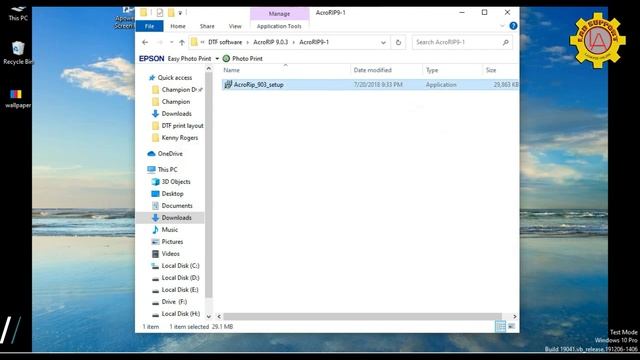Click the search magnifier icon

505,42
